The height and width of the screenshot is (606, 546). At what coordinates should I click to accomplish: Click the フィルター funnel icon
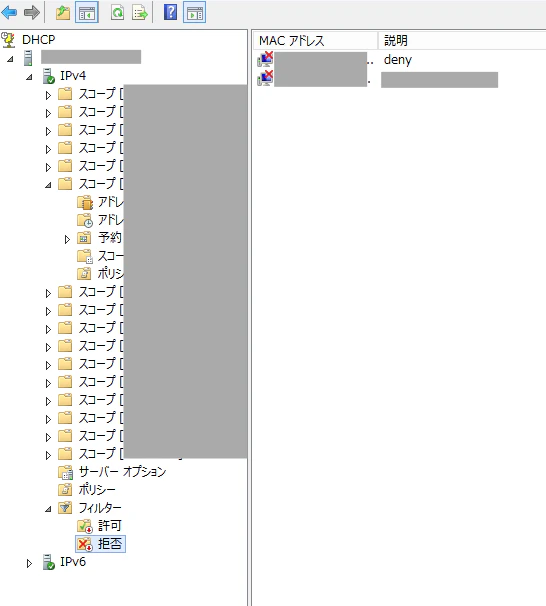pyautogui.click(x=65, y=508)
